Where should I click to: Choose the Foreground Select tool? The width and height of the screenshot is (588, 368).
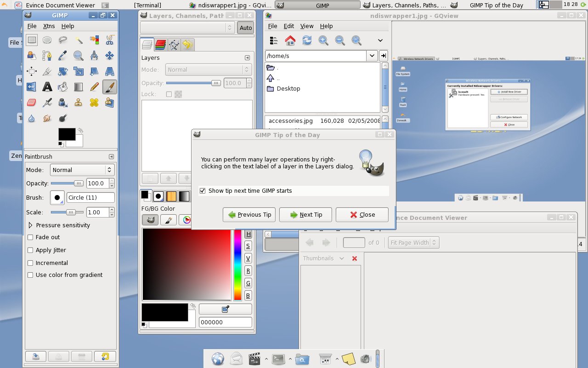(32, 56)
